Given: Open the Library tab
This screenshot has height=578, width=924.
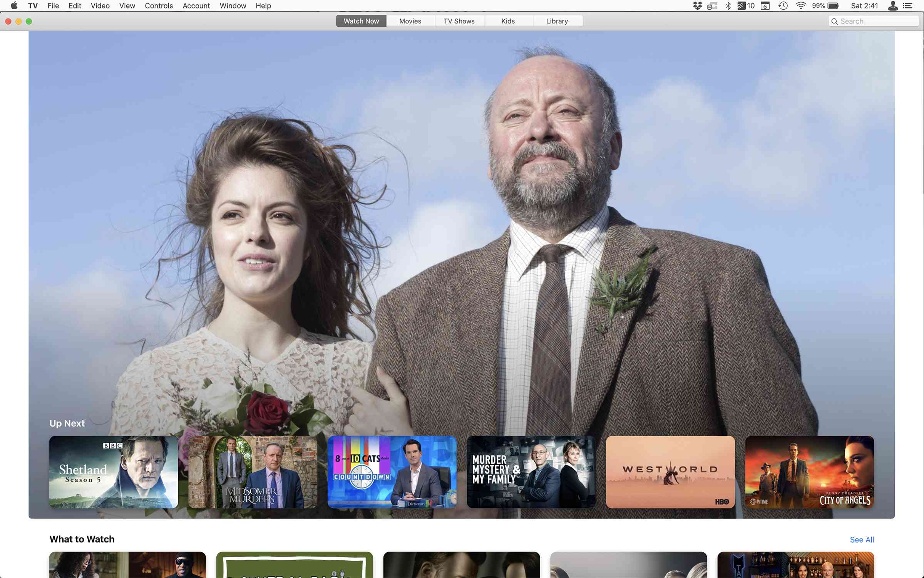Looking at the screenshot, I should (557, 21).
